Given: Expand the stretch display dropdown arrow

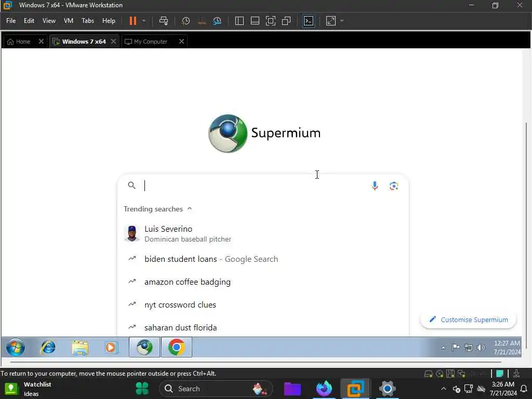Looking at the screenshot, I should [342, 21].
